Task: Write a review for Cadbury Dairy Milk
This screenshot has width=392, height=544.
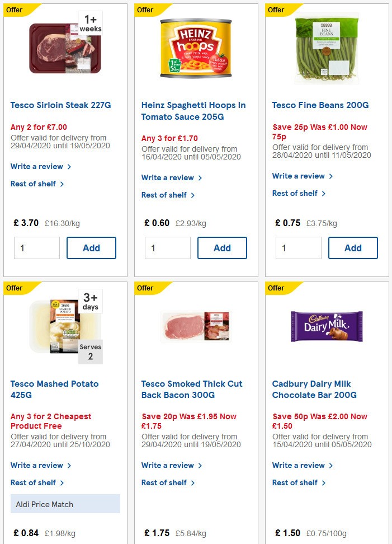Action: (299, 465)
